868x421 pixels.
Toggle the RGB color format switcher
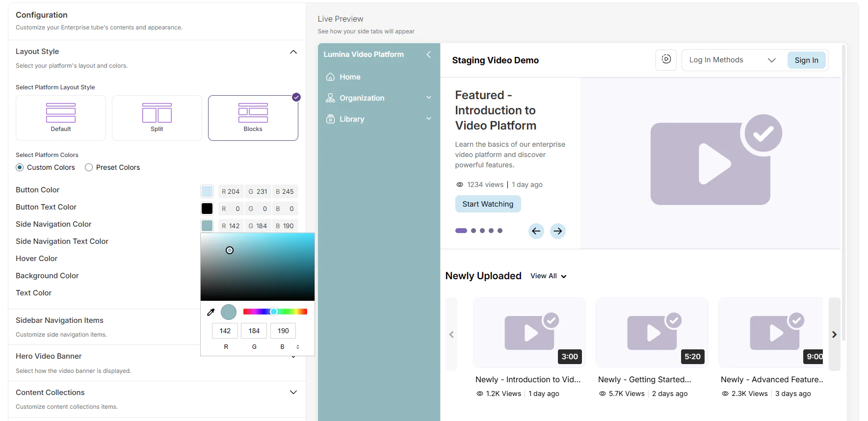298,347
